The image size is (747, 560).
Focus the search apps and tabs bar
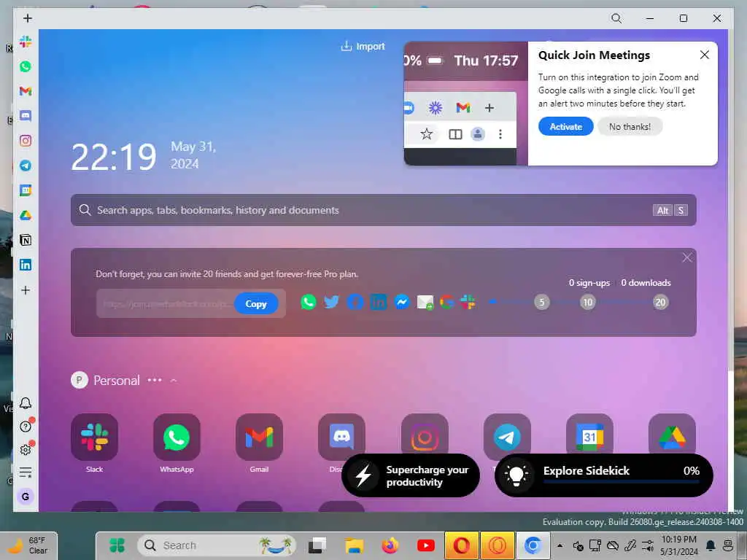(x=384, y=210)
